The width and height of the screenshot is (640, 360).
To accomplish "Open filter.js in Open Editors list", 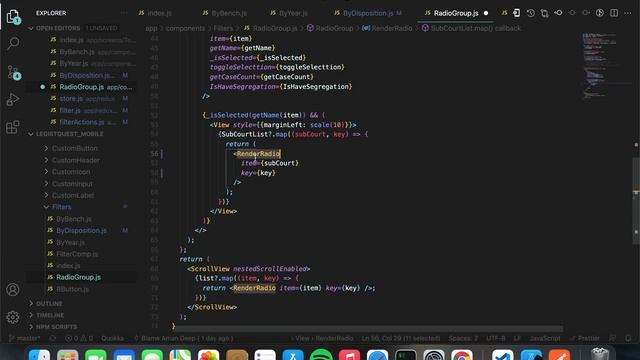I will [87, 110].
